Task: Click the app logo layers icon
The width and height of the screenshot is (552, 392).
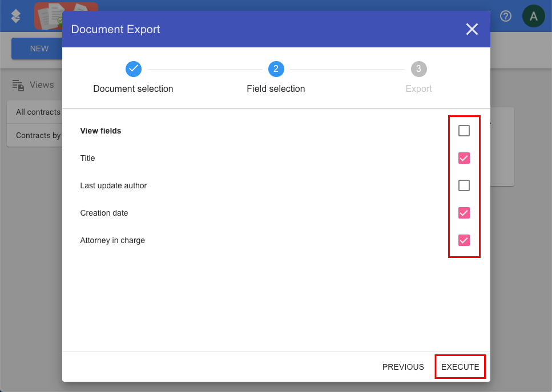Action: 16,16
